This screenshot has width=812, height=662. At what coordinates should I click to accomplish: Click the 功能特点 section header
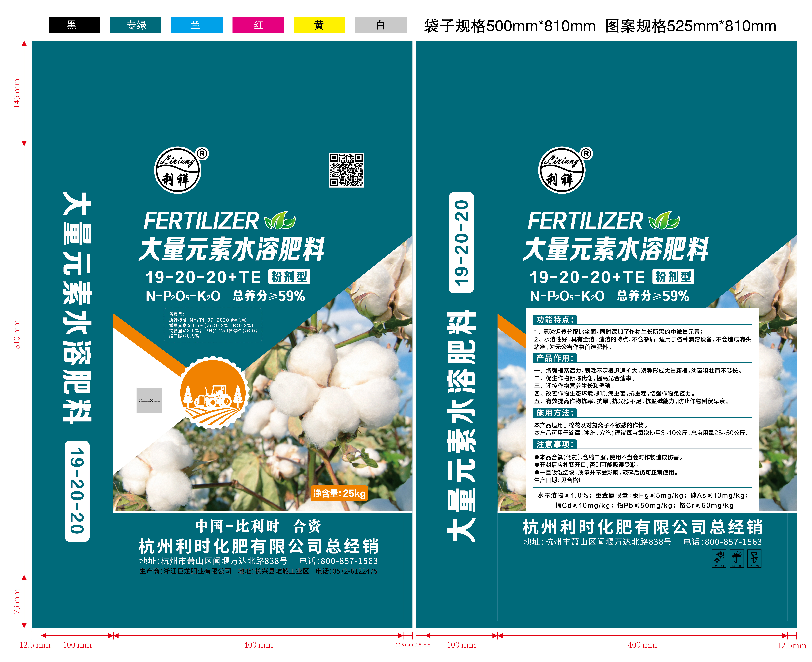[555, 320]
